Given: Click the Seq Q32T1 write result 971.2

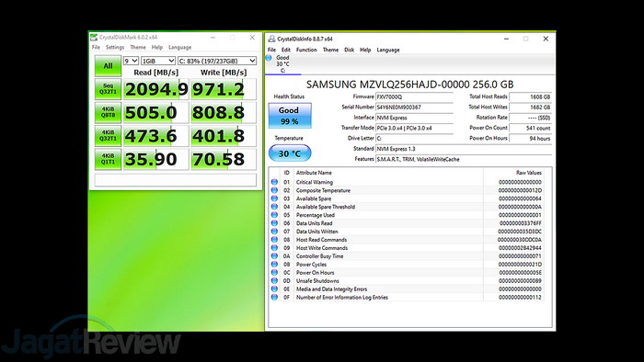Looking at the screenshot, I should tap(224, 89).
